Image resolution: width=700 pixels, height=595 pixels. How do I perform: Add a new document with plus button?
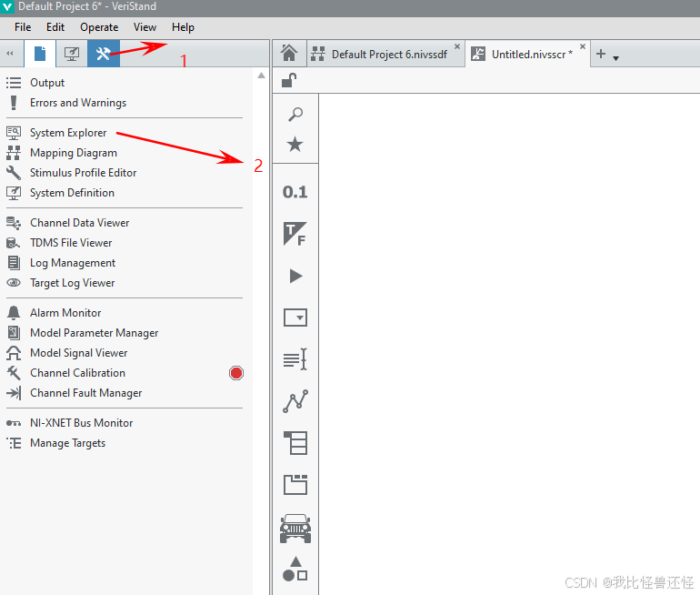[601, 54]
